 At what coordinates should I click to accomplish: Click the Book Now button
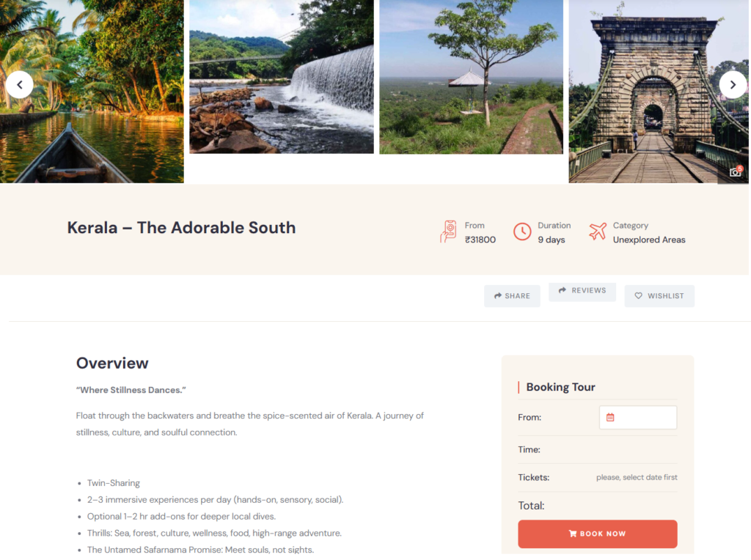pyautogui.click(x=597, y=534)
